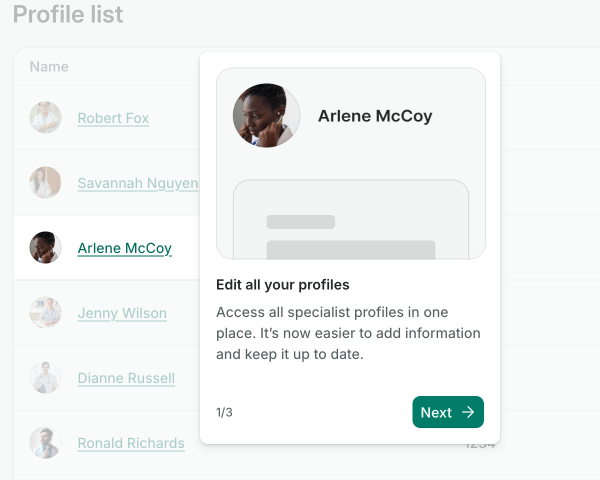Click Arlene McCoy's small list avatar
The image size is (600, 480).
pyautogui.click(x=45, y=248)
